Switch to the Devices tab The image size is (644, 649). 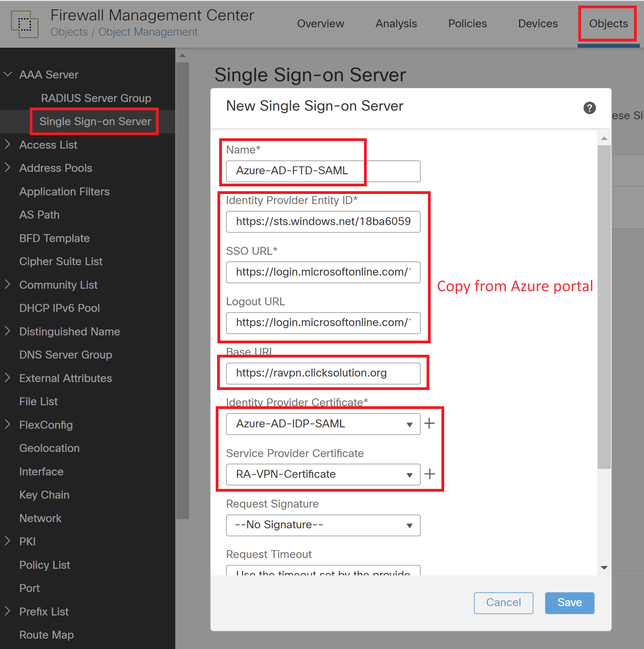538,24
